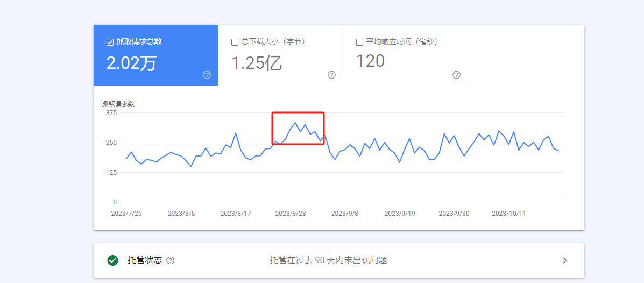
Task: Select the 120 response time value
Action: 370,61
